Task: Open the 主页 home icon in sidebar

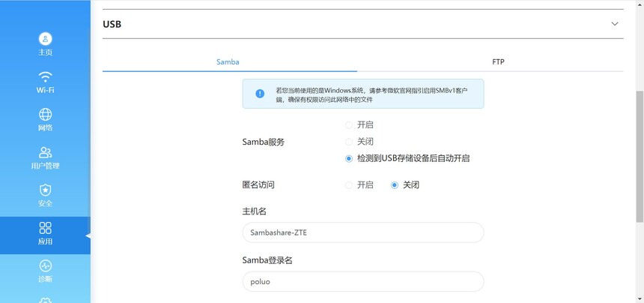Action: pos(45,39)
